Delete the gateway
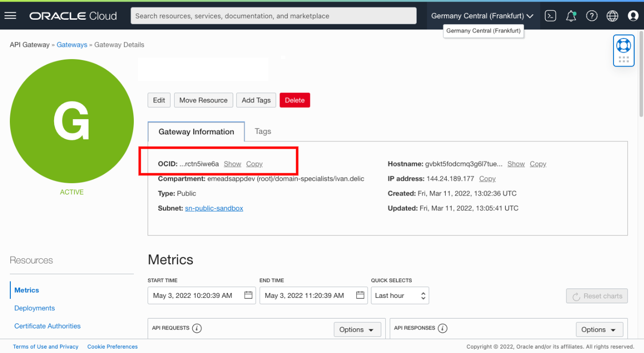 pos(295,100)
